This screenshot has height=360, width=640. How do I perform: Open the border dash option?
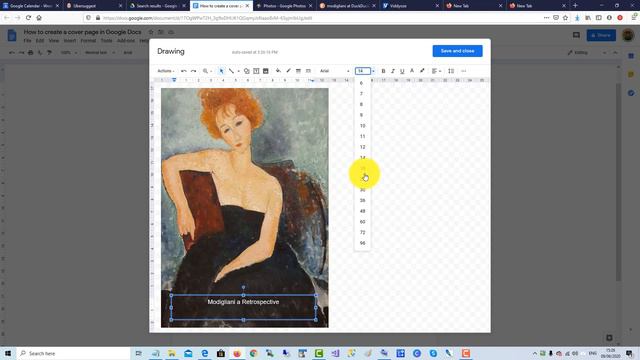(x=308, y=71)
